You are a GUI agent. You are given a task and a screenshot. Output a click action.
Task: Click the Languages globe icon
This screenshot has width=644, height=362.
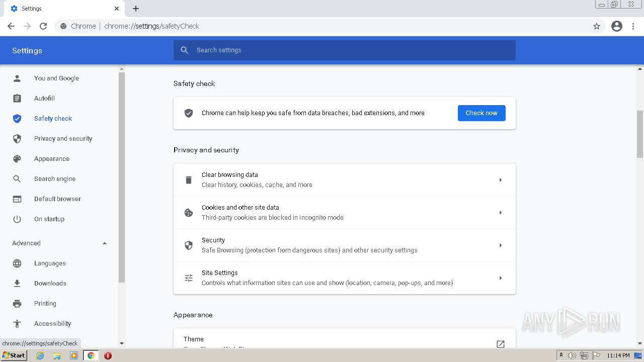click(x=17, y=263)
